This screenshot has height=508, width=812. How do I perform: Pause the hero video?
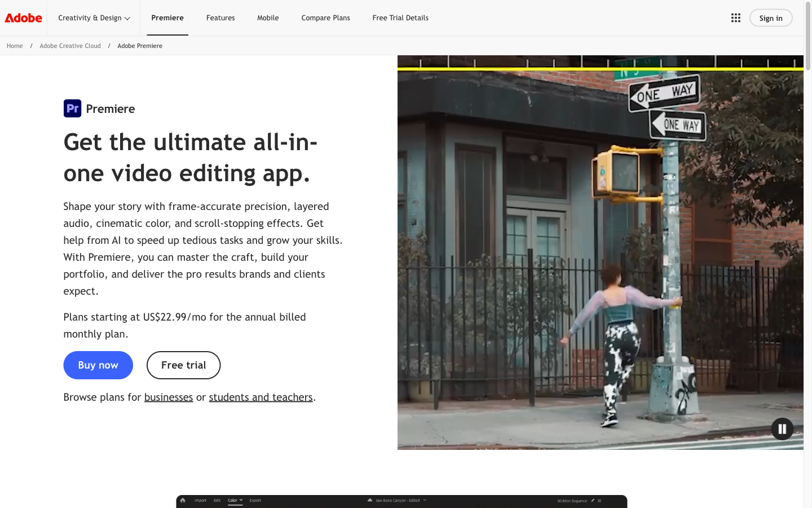[782, 429]
